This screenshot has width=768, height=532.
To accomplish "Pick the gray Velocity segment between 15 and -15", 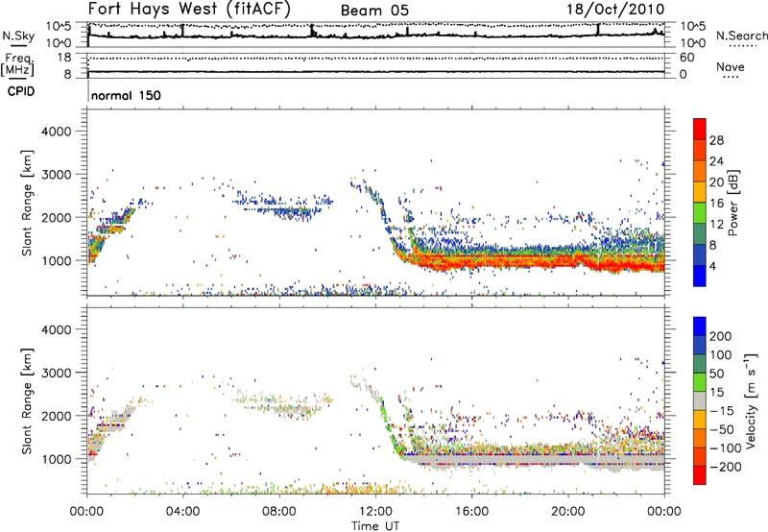I will point(700,400).
